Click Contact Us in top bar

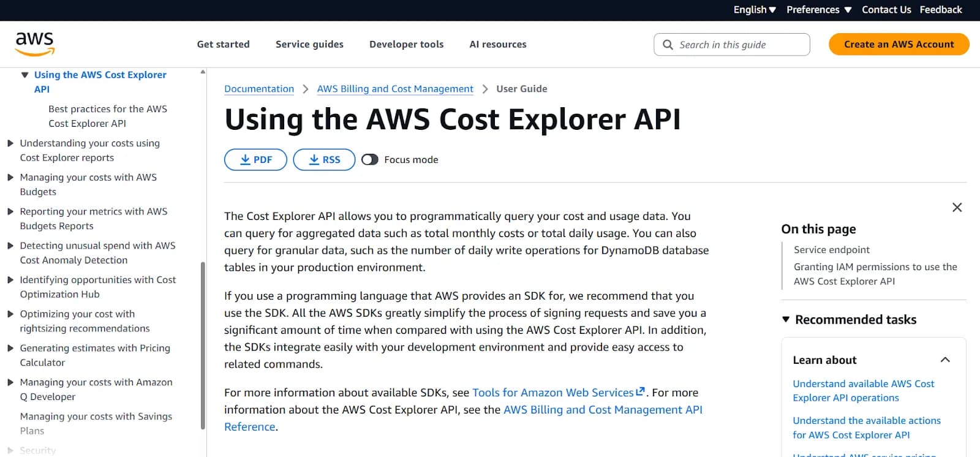pos(886,10)
